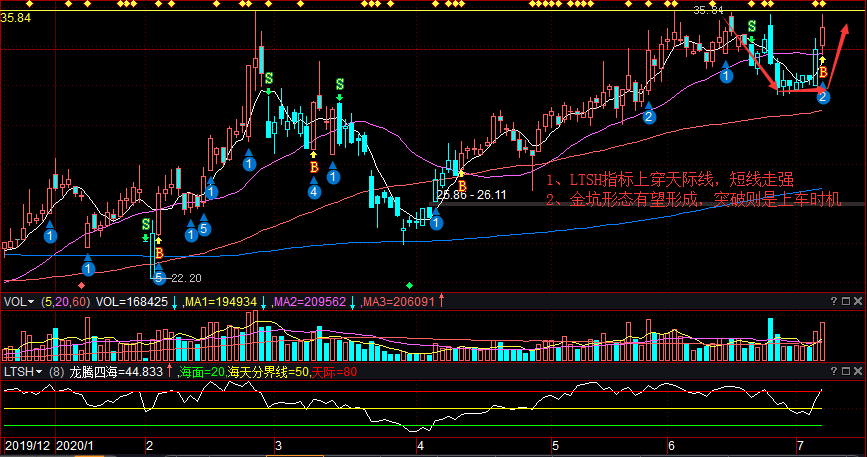Screen dimensions: 867x457
Task: Close the LTSH indicator panel
Action: [x=858, y=372]
